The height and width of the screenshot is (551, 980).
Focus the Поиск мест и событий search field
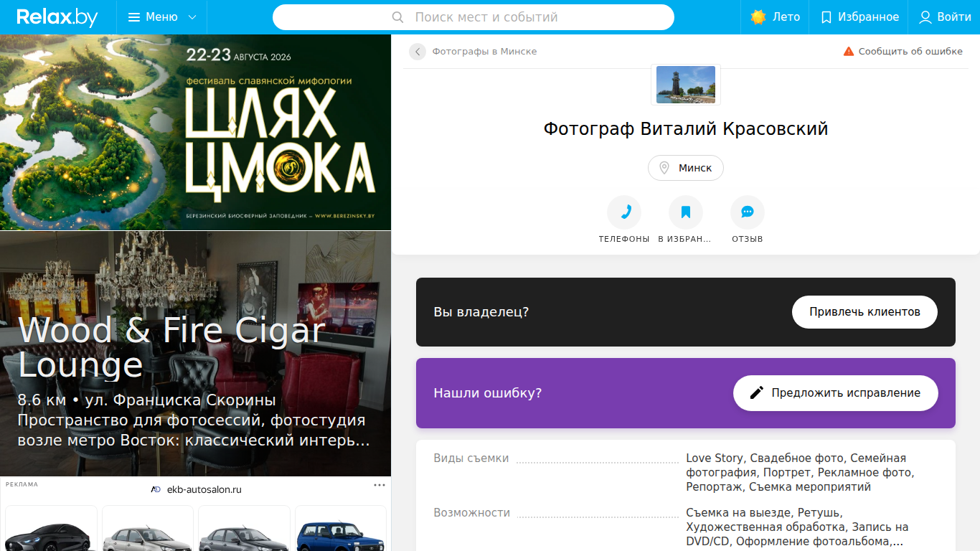pyautogui.click(x=473, y=17)
